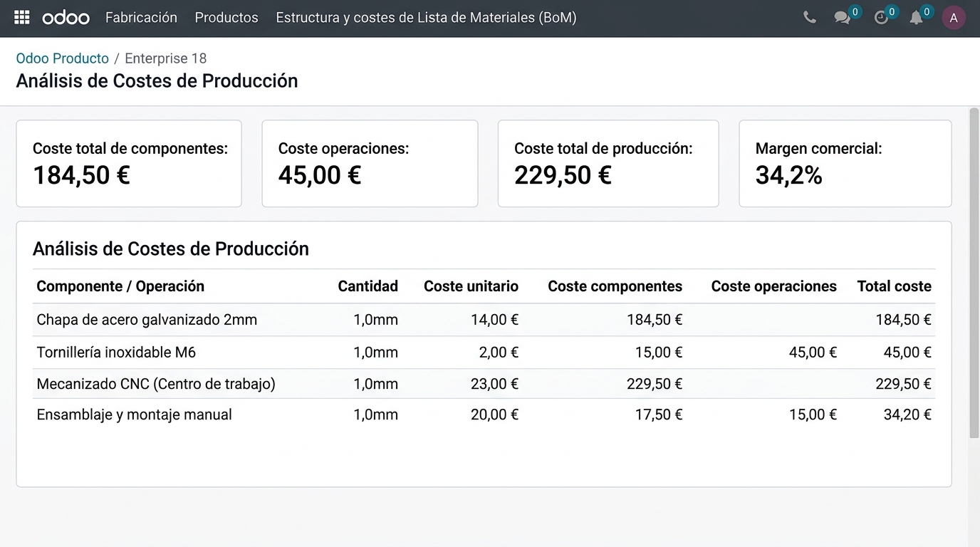Select Tornillería inoxidable M6 row
Viewport: 980px width, 547px height.
[x=484, y=353]
